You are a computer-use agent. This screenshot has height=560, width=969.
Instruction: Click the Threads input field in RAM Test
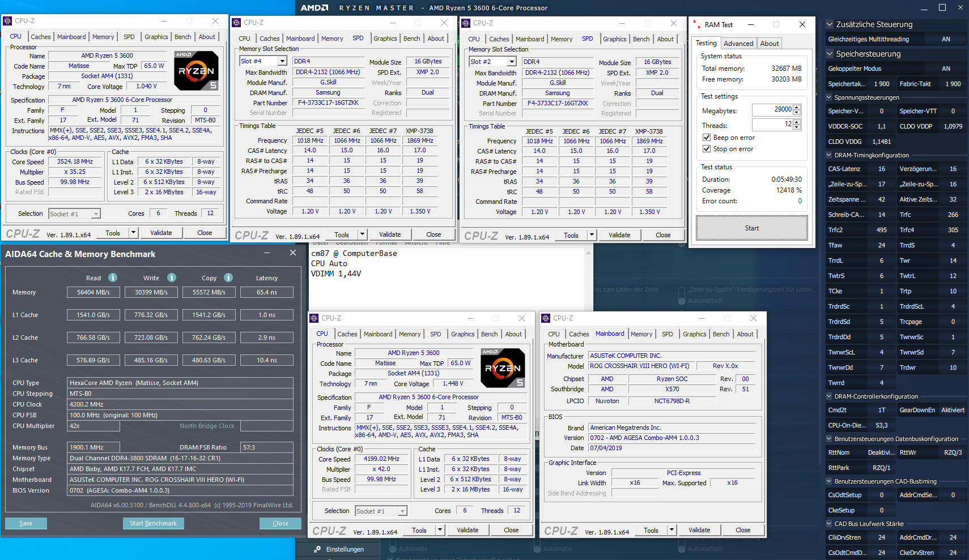pos(772,125)
